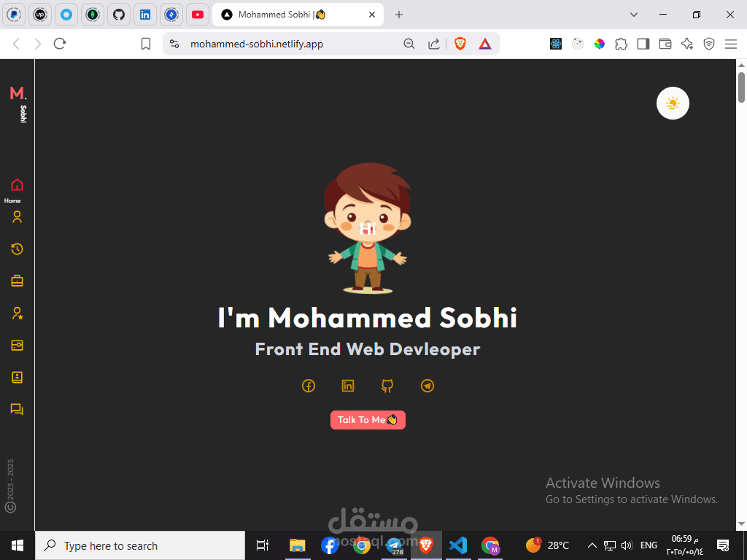The width and height of the screenshot is (747, 560).
Task: Go back to the previous page
Action: point(16,44)
